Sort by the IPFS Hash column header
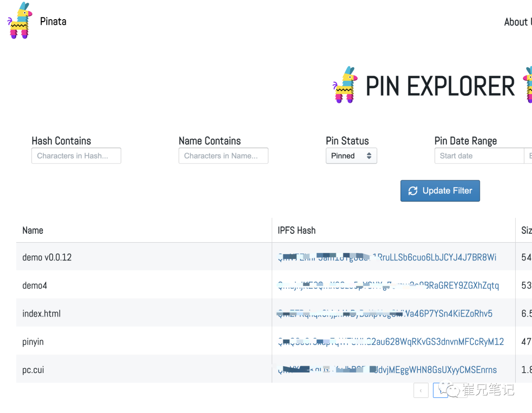 (x=297, y=230)
